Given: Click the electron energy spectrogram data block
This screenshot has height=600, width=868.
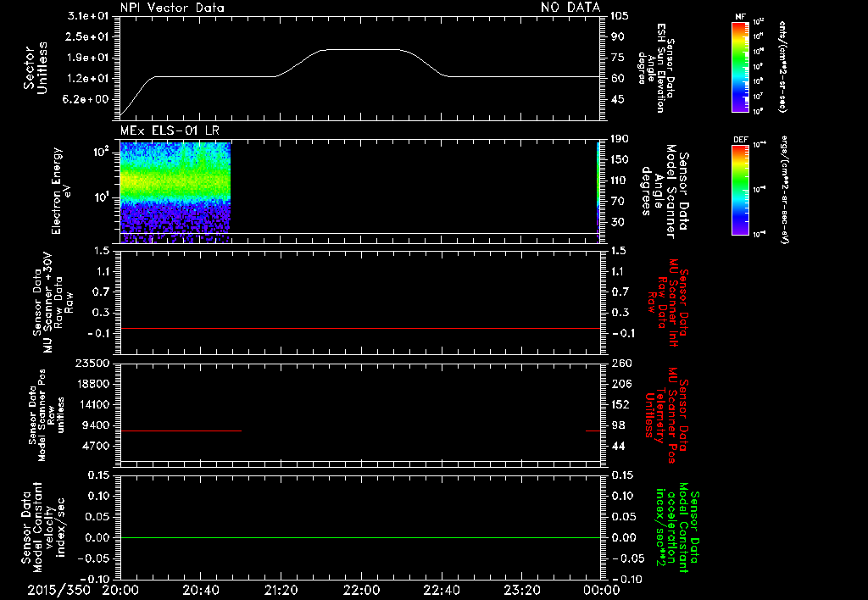Looking at the screenshot, I should (x=175, y=192).
